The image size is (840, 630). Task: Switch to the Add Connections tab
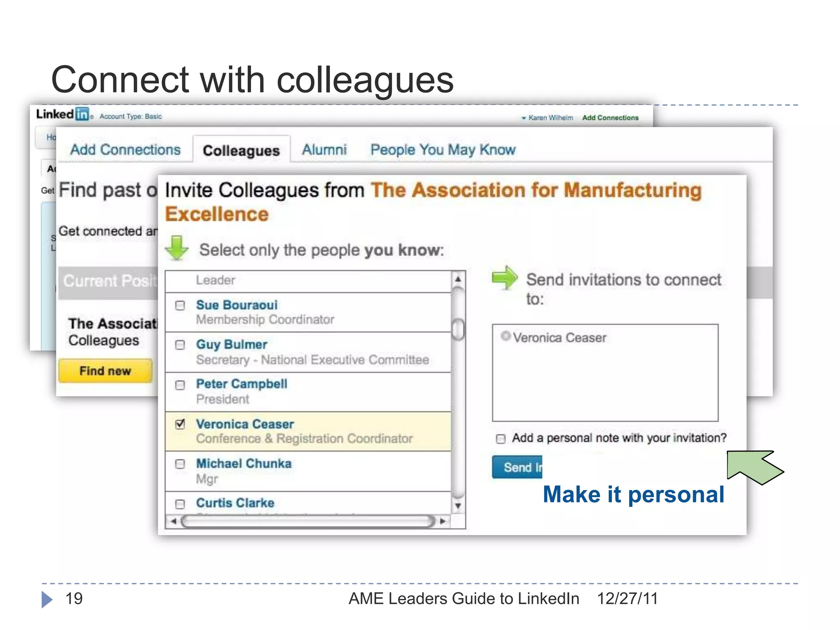pyautogui.click(x=125, y=150)
